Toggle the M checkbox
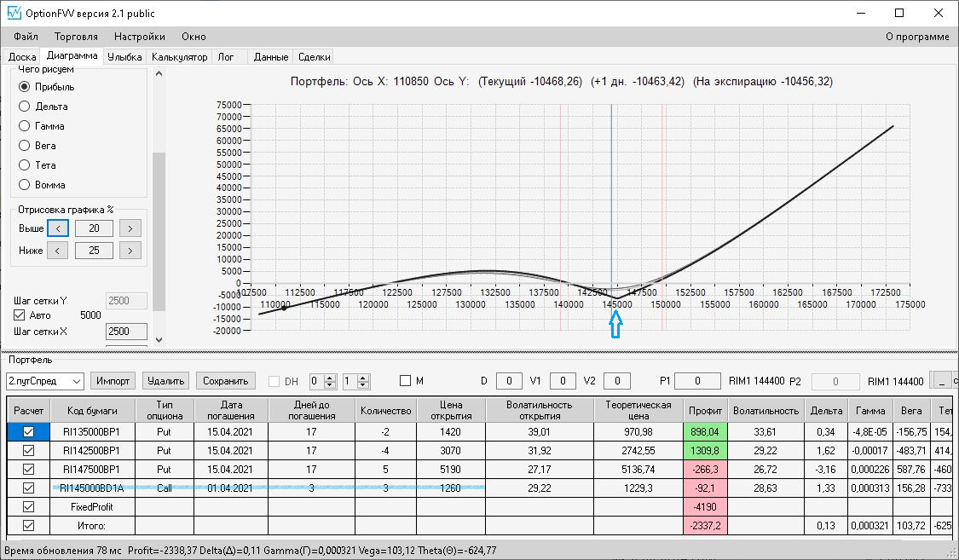This screenshot has height=560, width=959. click(405, 381)
